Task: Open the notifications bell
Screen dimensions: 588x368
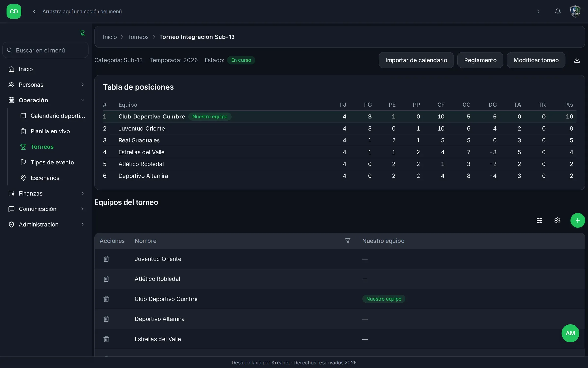Action: click(x=558, y=11)
